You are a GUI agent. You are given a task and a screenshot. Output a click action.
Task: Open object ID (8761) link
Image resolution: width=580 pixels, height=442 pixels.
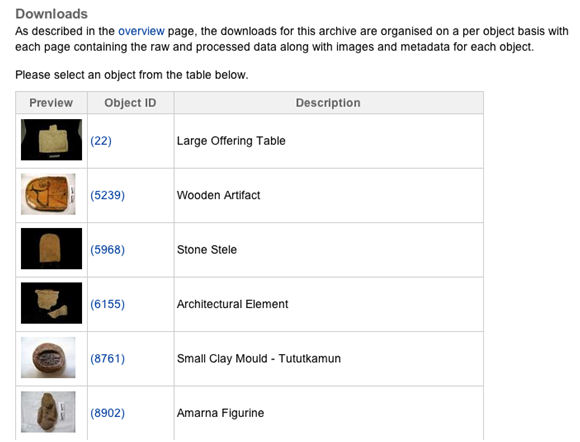coord(107,358)
